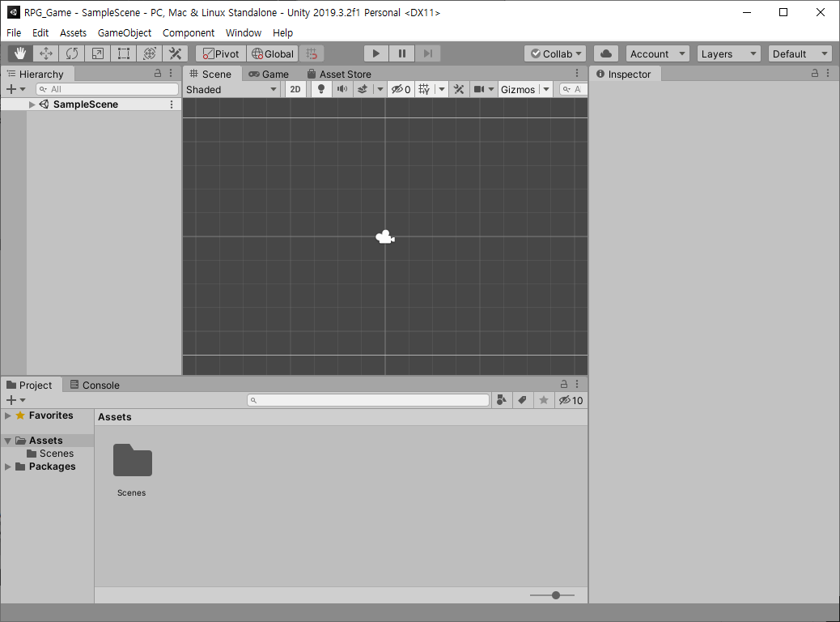Screen dimensions: 840x622
Task: Open scene camera settings
Action: point(484,90)
